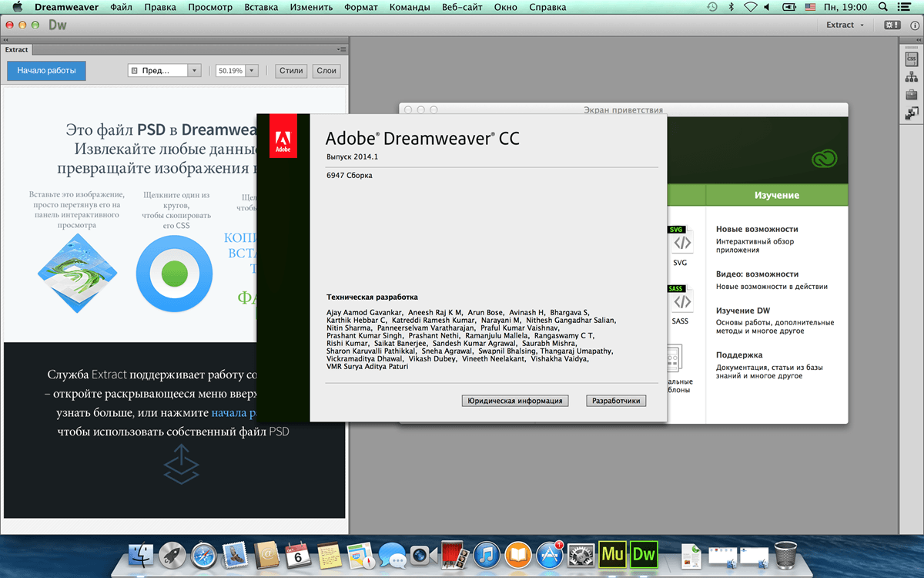Click the Начало работы button

[46, 70]
